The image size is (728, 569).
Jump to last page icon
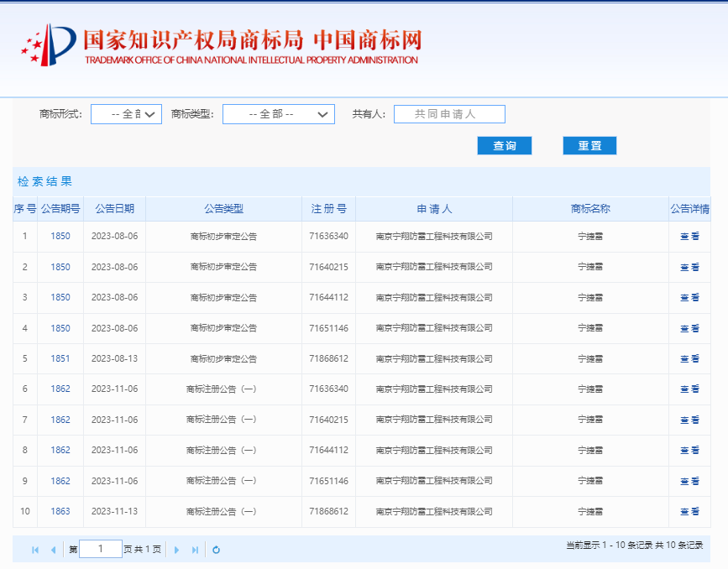(195, 550)
